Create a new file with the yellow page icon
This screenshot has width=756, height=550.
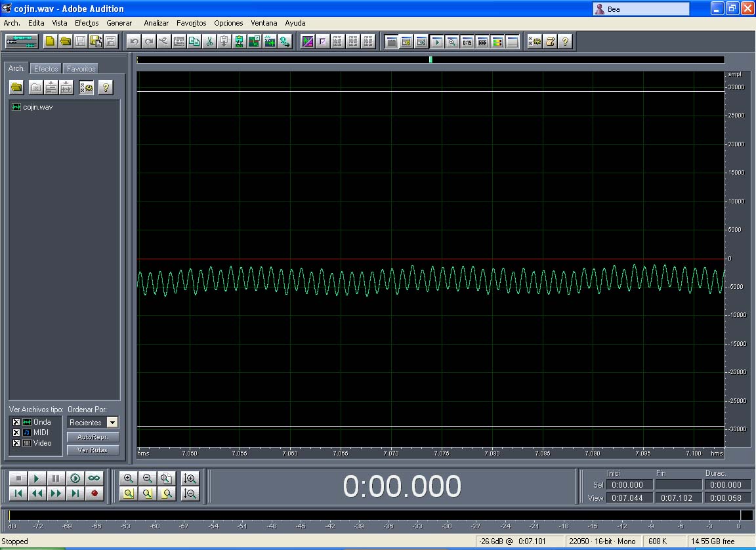50,41
